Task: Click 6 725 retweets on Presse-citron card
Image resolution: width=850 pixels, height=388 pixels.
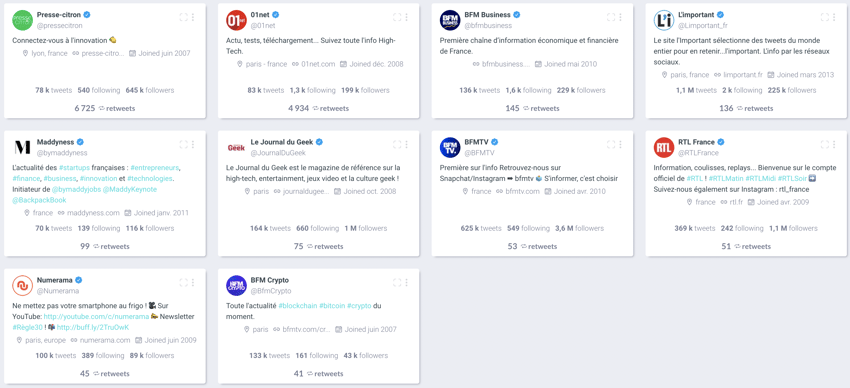Action: tap(105, 108)
